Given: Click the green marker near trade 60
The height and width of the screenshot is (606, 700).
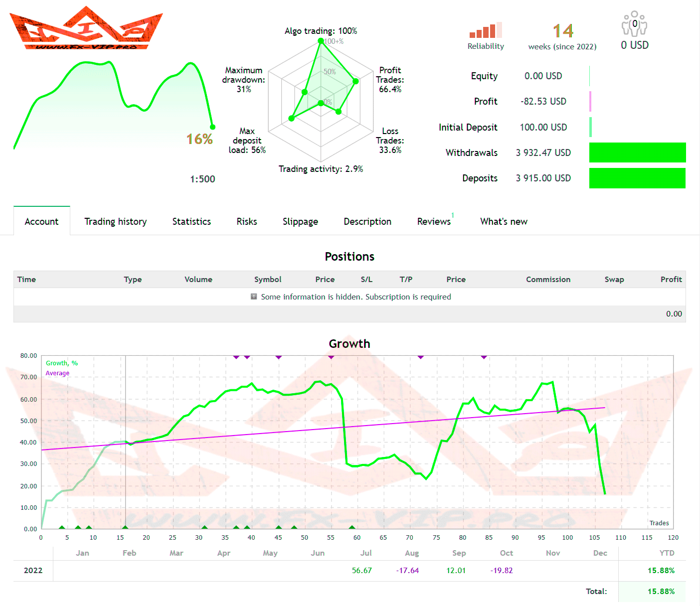Looking at the screenshot, I should point(352,527).
